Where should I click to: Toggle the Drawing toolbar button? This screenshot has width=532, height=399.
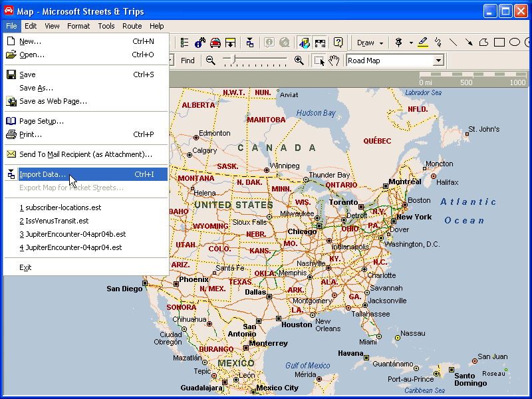click(x=305, y=43)
